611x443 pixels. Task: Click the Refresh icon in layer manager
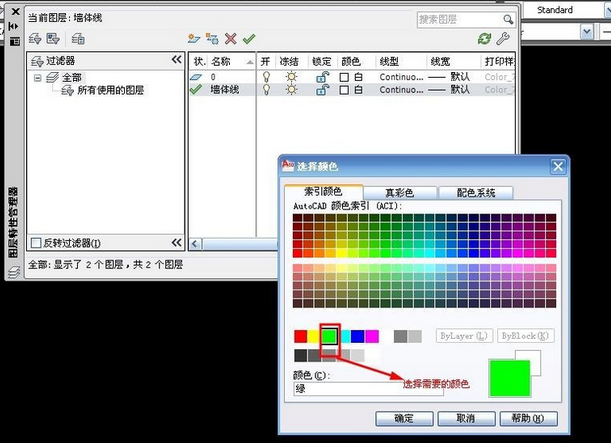(484, 38)
